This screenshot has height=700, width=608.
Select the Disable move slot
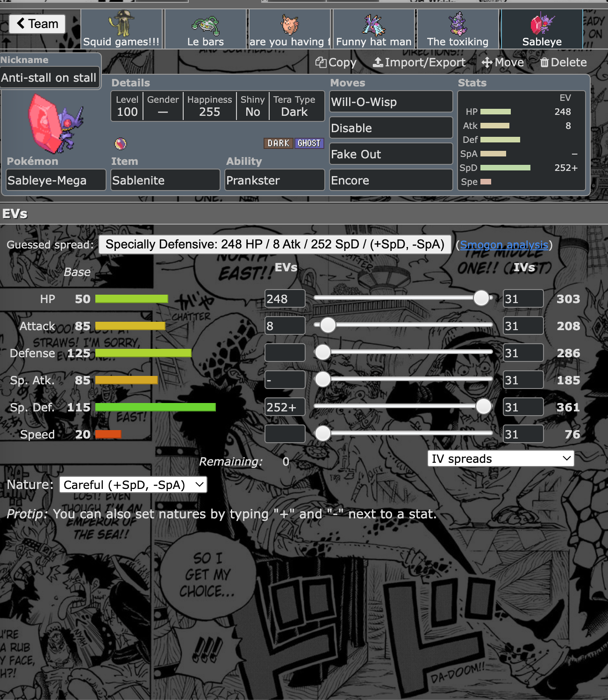(x=391, y=128)
